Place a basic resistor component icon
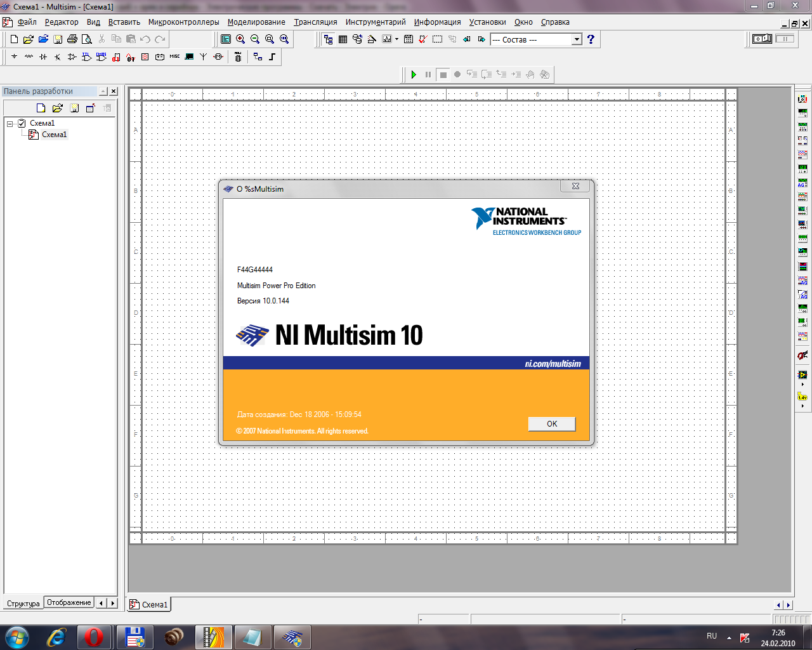 click(29, 57)
